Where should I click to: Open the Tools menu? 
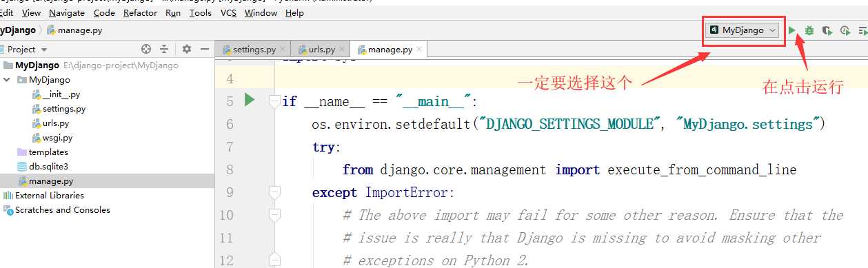201,13
